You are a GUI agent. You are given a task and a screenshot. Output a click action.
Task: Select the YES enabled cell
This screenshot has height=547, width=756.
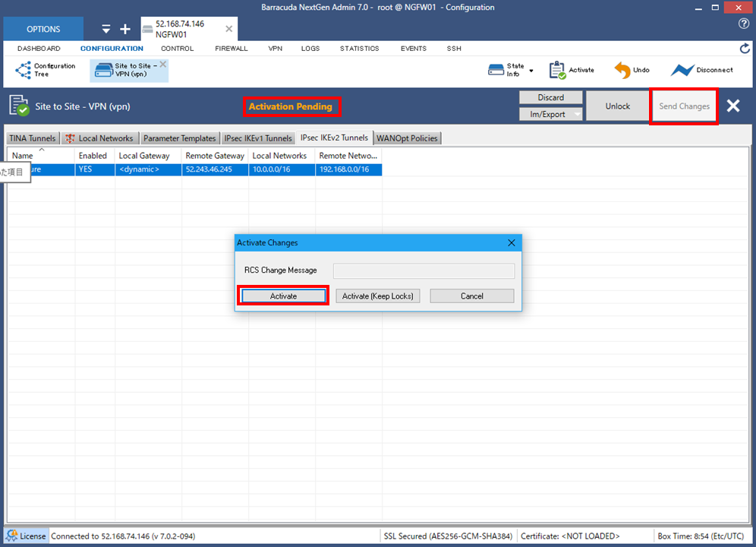(94, 169)
